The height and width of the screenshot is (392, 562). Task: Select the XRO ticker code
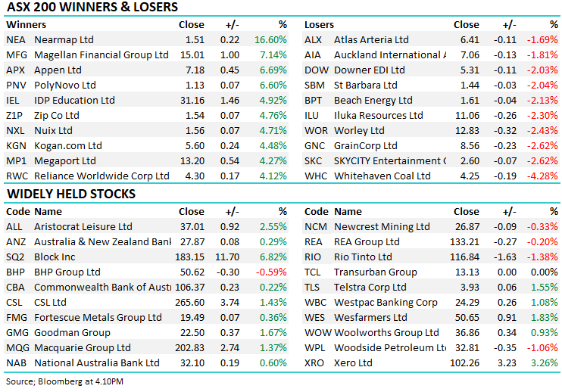click(x=315, y=363)
